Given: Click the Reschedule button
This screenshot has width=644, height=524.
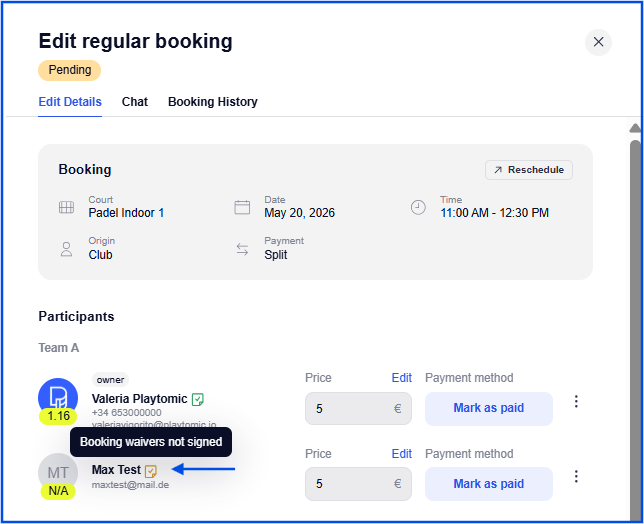Looking at the screenshot, I should 529,170.
